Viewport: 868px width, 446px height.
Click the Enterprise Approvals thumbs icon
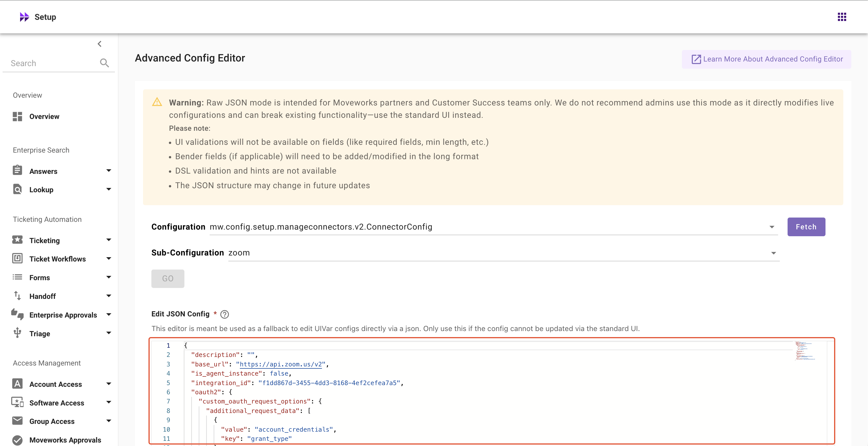point(18,314)
